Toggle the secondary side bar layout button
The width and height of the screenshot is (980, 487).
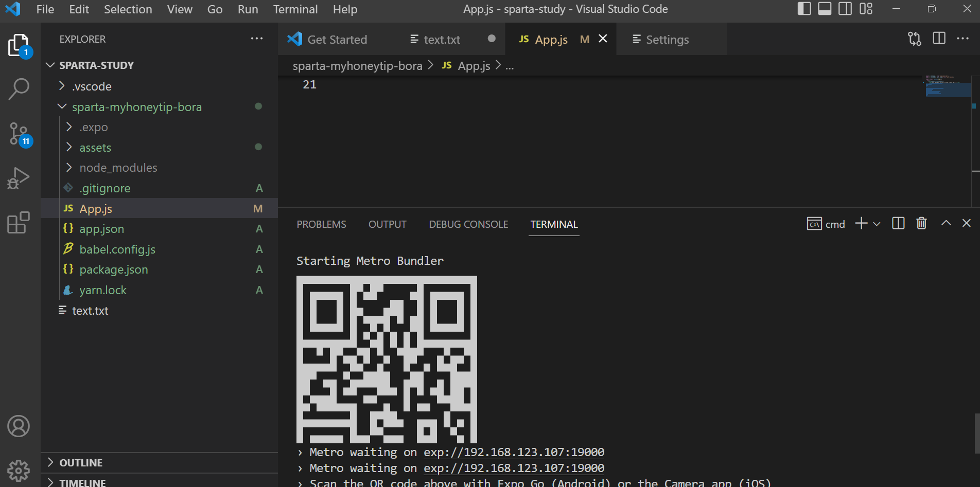(845, 9)
